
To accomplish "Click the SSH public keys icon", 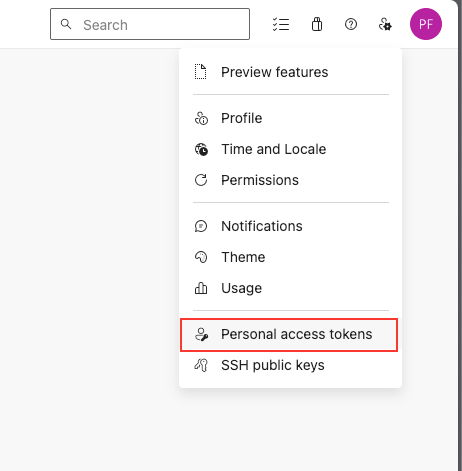I will [x=201, y=365].
